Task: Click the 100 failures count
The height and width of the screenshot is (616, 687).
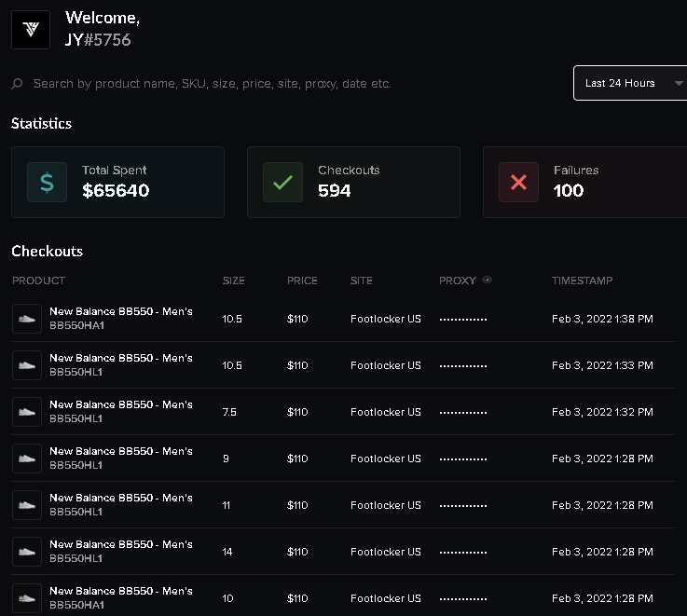Action: pos(569,191)
